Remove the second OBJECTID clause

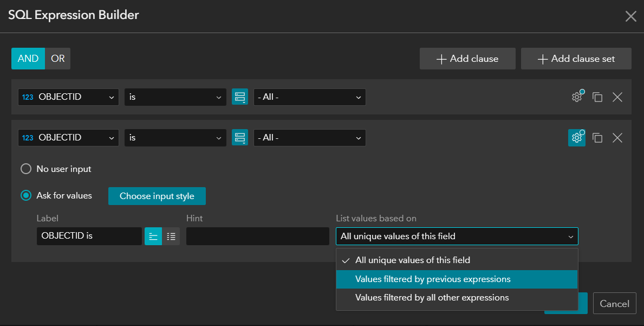pos(617,137)
